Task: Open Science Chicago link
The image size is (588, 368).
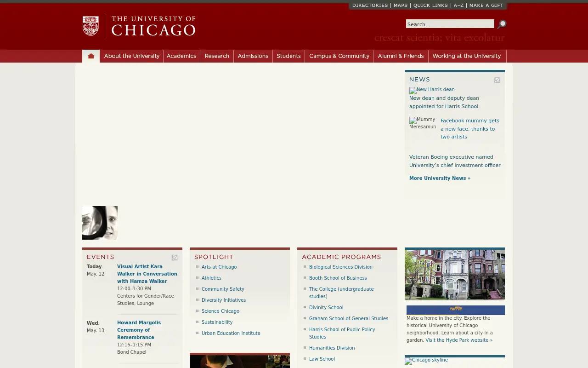Action: (220, 311)
